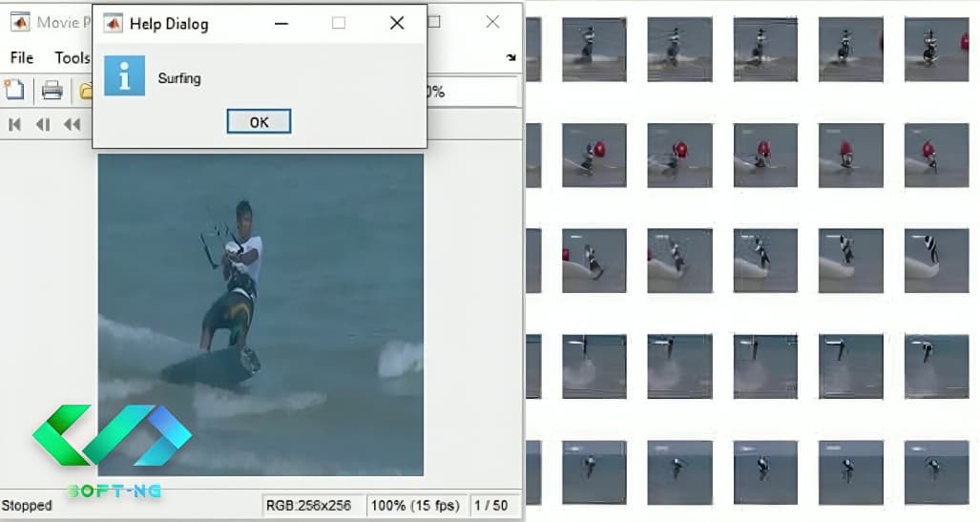
Task: Go to the first frame of the movie
Action: click(x=15, y=124)
